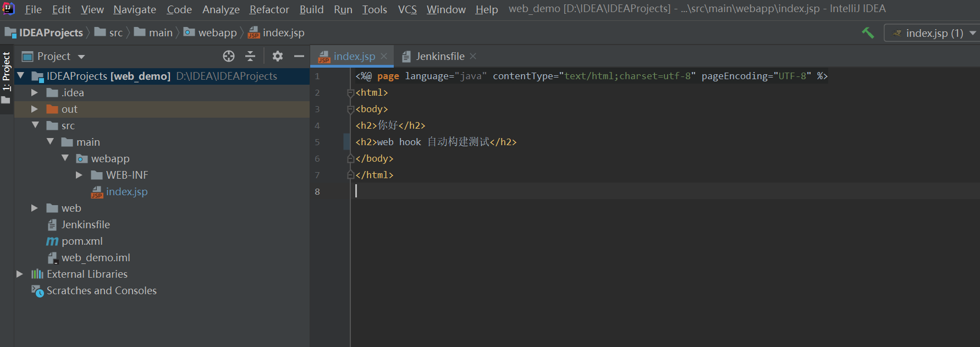Click the External Libraries bar-chart icon
Screen dimensions: 980x347
[37, 274]
